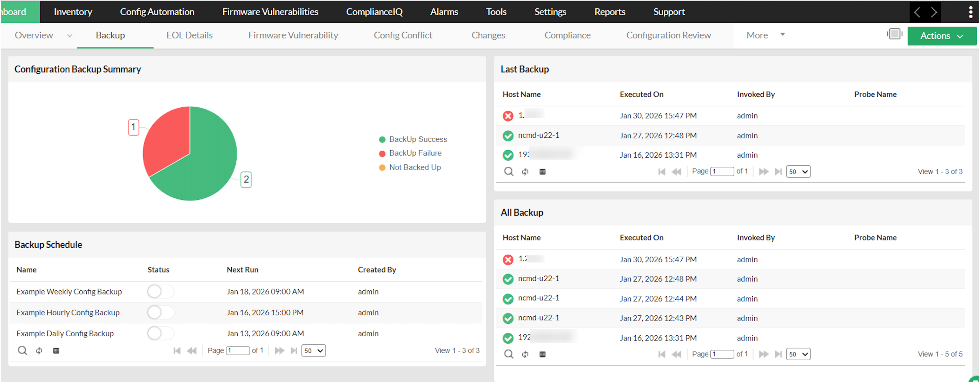Viewport: 980px width, 382px height.
Task: Click the search icon in Backup Schedule
Action: coord(23,350)
